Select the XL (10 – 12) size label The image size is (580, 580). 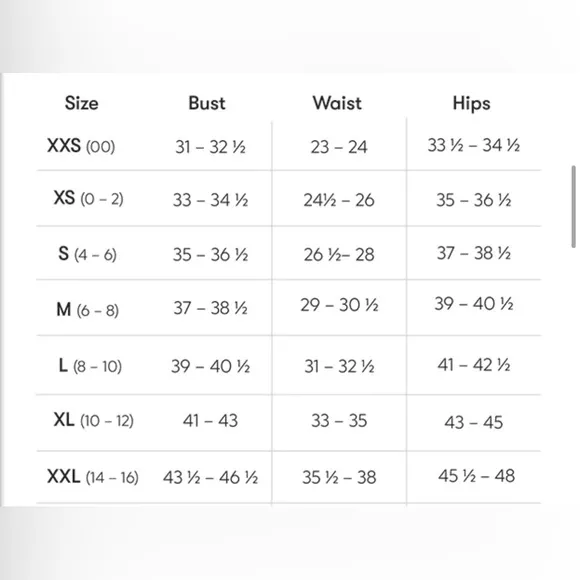pos(94,420)
